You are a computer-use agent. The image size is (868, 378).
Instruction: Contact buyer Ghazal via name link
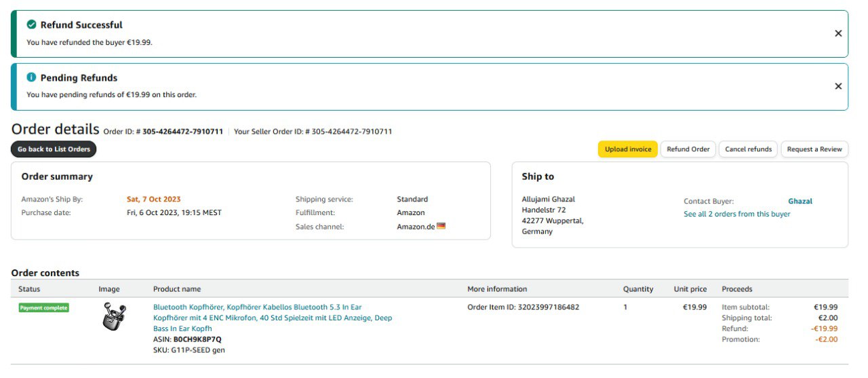(800, 201)
